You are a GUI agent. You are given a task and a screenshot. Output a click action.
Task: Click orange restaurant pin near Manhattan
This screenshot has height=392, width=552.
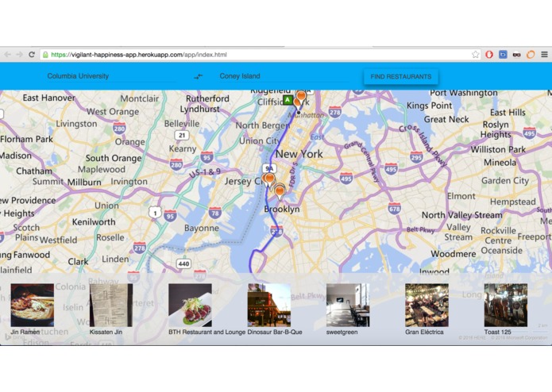coord(301,97)
